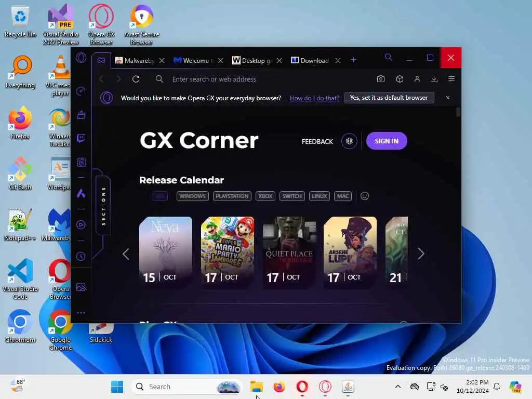Open the profile account icon
The image size is (532, 399).
click(x=417, y=79)
